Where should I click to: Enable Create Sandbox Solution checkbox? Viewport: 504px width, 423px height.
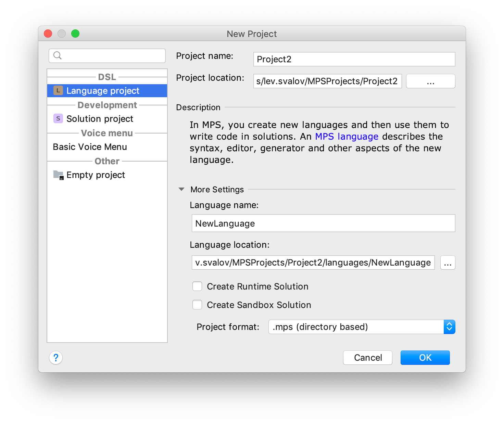(x=197, y=305)
